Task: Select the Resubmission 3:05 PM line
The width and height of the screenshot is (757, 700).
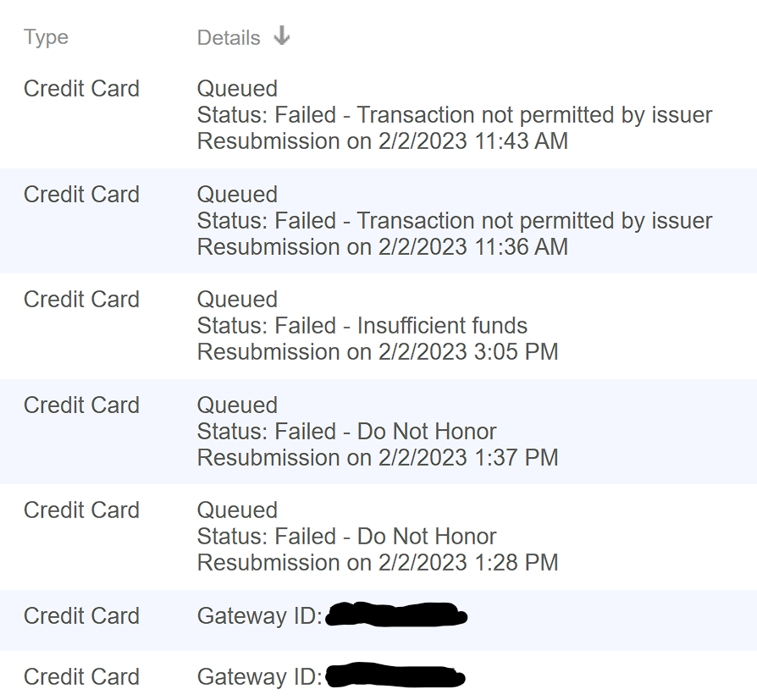Action: click(x=377, y=352)
